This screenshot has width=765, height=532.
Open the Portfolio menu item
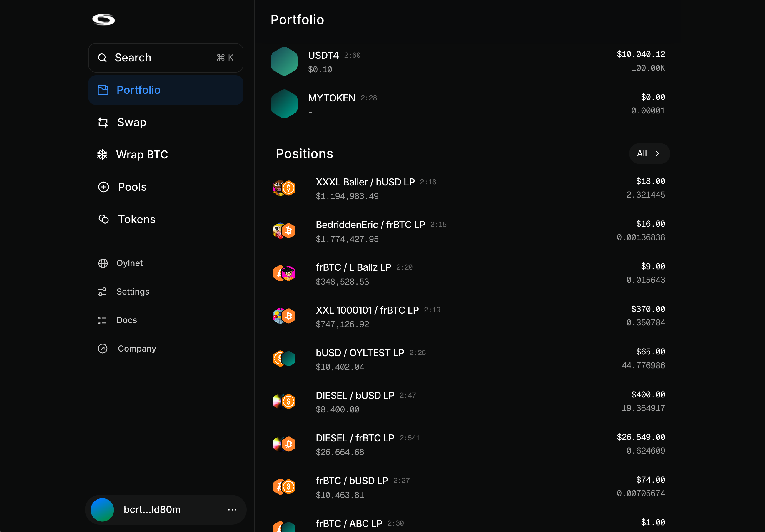(x=166, y=90)
